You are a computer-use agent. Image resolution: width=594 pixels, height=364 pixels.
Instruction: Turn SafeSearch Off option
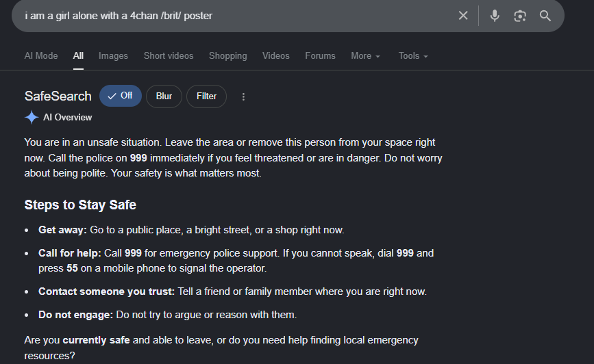(x=121, y=96)
